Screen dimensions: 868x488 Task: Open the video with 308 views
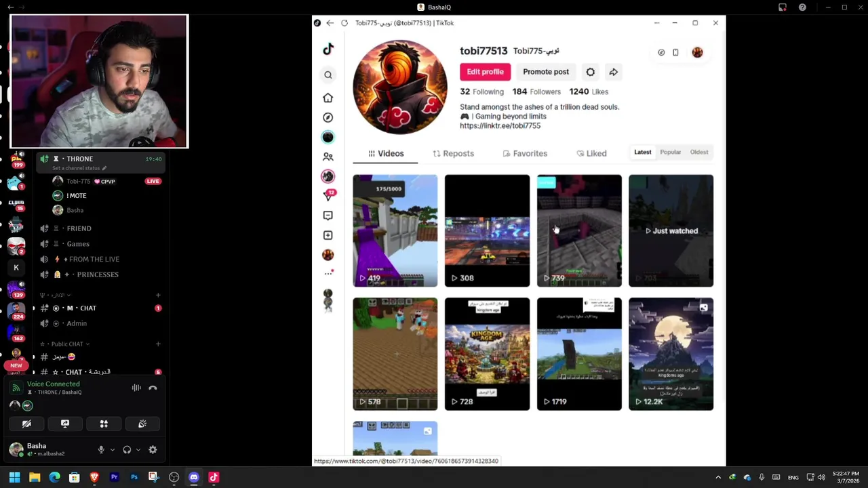pyautogui.click(x=487, y=230)
